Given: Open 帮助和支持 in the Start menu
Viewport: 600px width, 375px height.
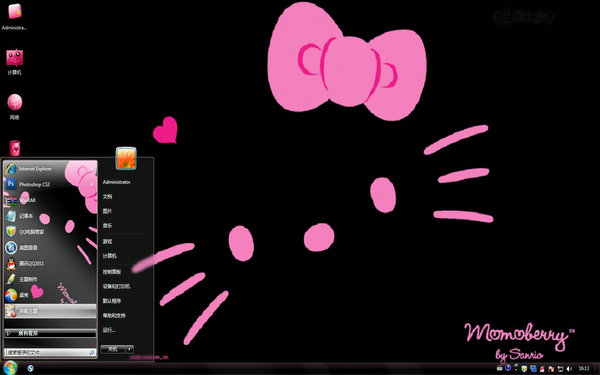Looking at the screenshot, I should pyautogui.click(x=114, y=315).
